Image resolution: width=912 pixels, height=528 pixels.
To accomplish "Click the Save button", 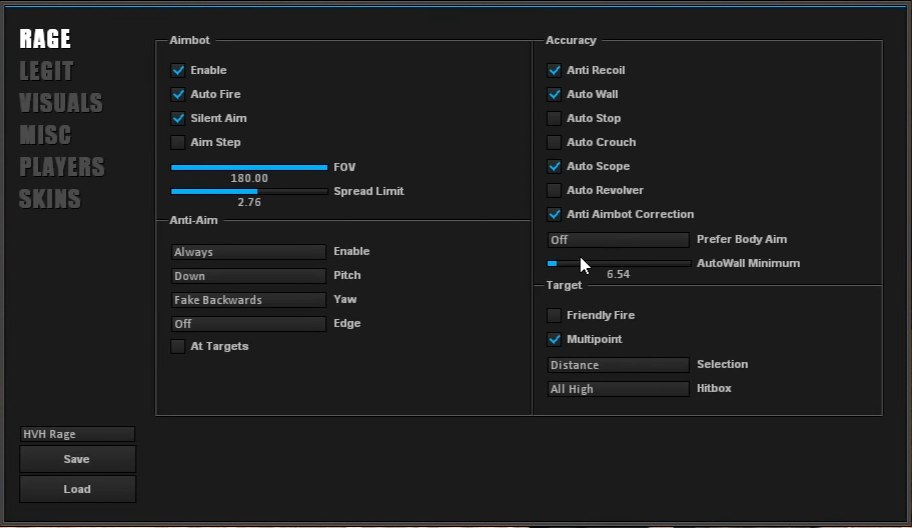I will [x=77, y=459].
